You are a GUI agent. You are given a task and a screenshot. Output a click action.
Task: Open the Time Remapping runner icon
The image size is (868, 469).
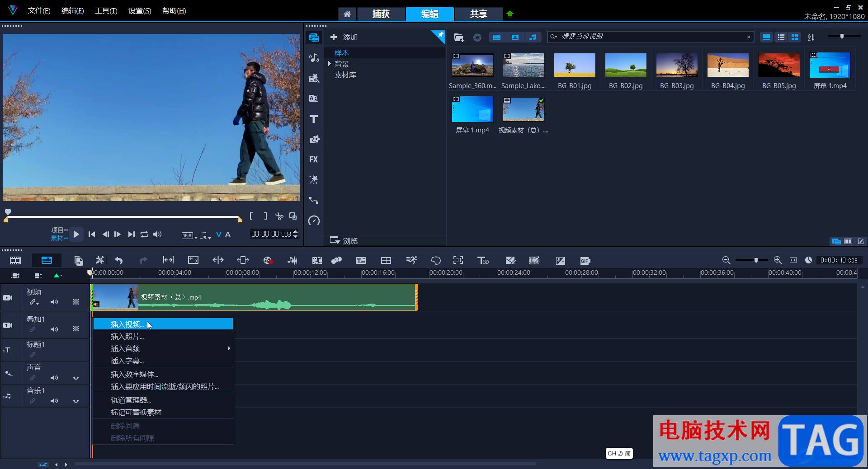[x=411, y=260]
